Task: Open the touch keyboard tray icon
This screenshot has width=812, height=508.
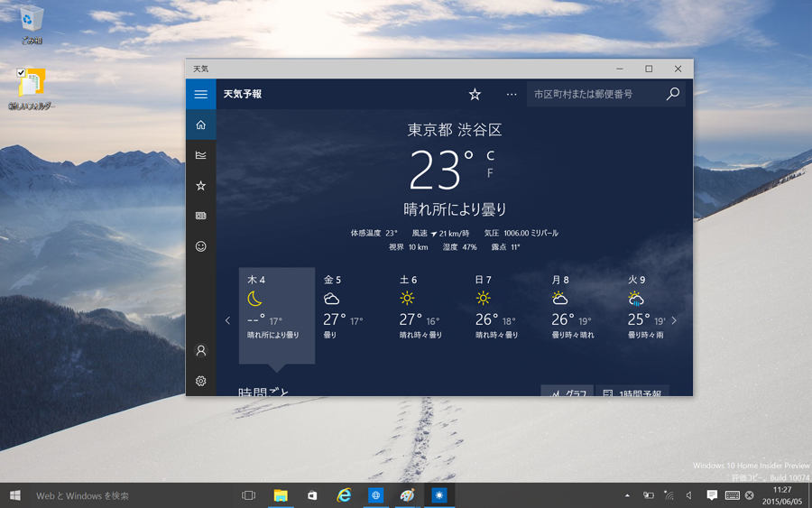Action: (733, 495)
